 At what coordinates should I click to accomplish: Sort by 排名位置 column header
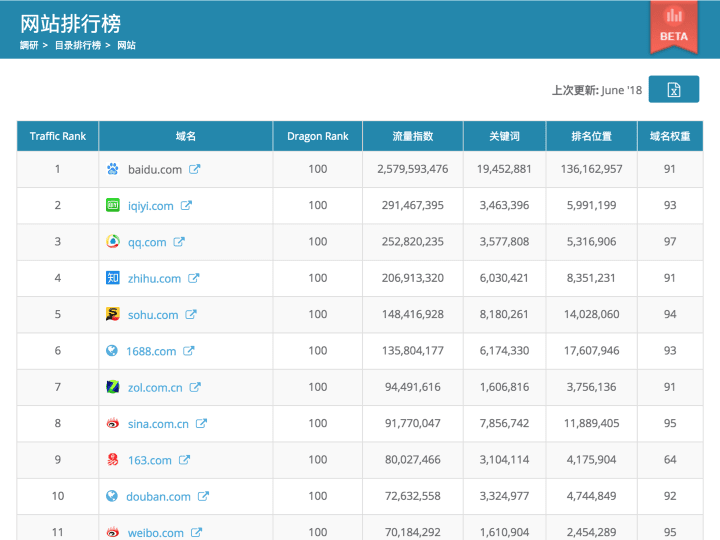(591, 136)
